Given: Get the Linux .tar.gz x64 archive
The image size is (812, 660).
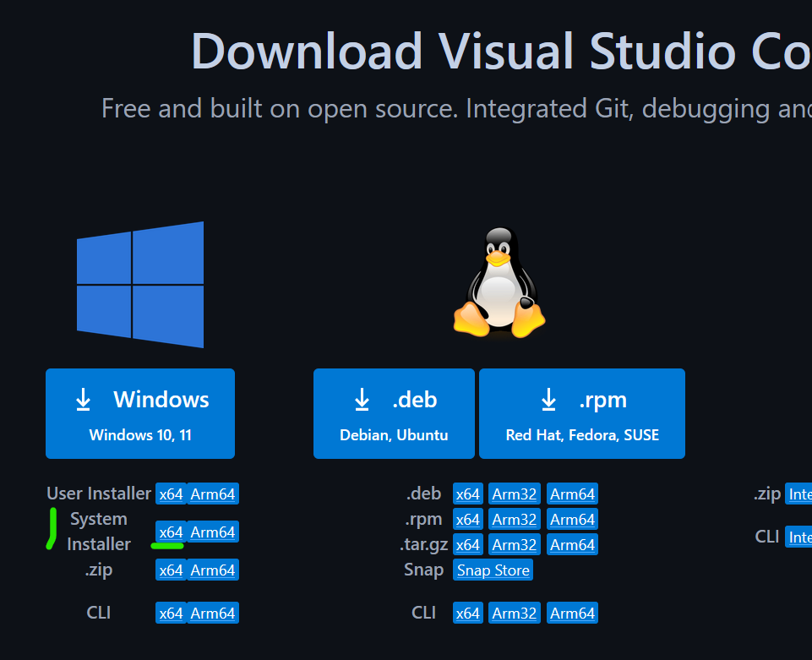Looking at the screenshot, I should click(x=467, y=545).
